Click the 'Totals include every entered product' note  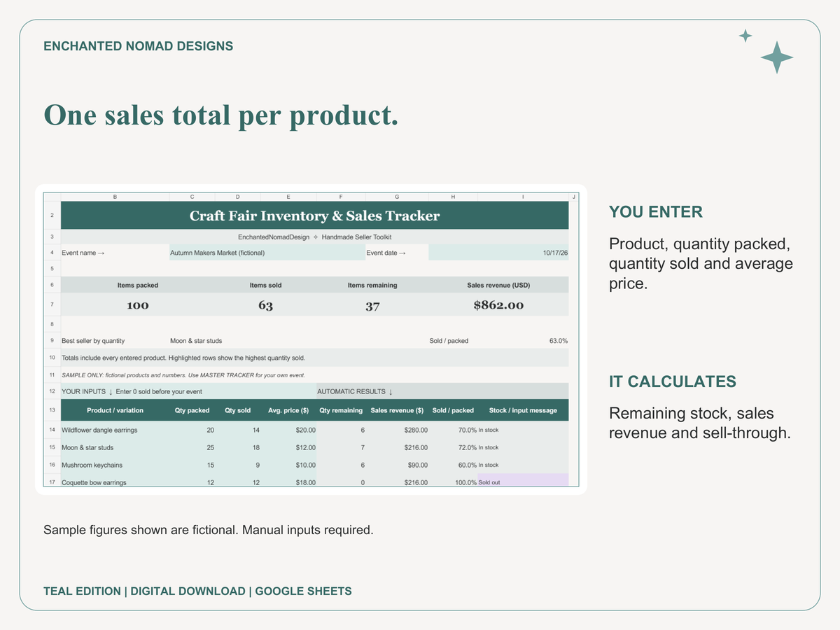[315, 358]
